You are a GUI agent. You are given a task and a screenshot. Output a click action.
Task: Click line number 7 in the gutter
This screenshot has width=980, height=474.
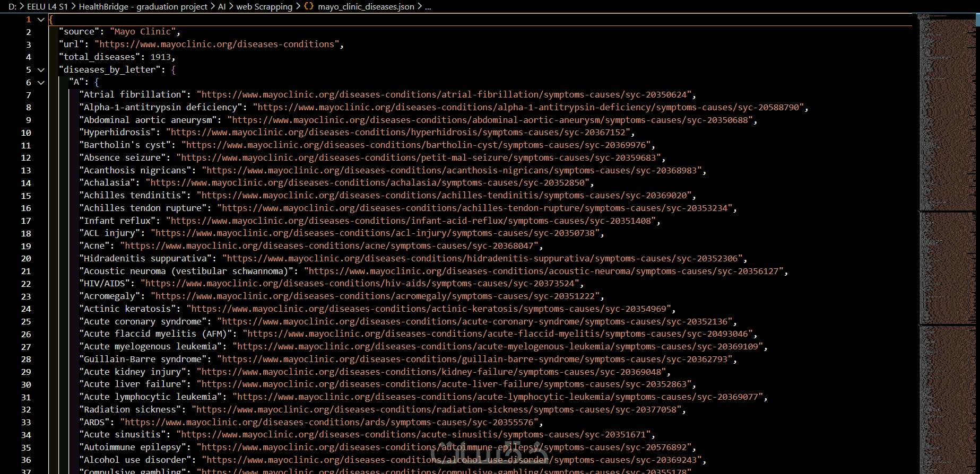coord(29,95)
